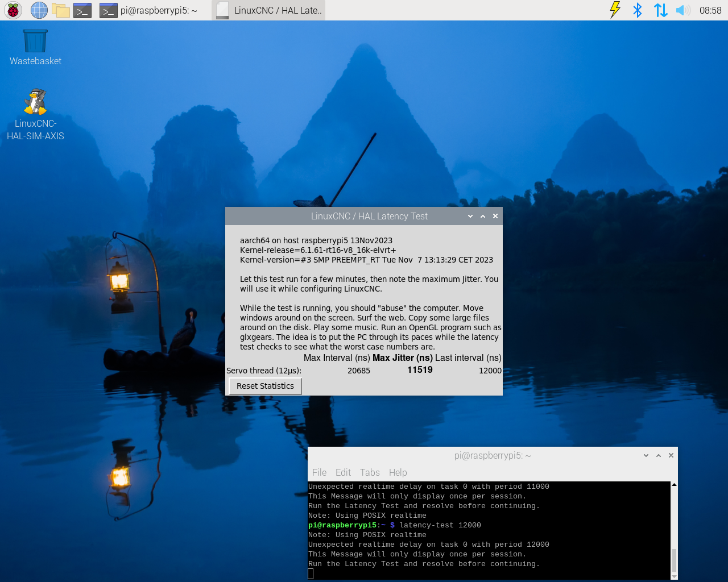Image resolution: width=728 pixels, height=582 pixels.
Task: Open the network connection tray icon
Action: (660, 10)
